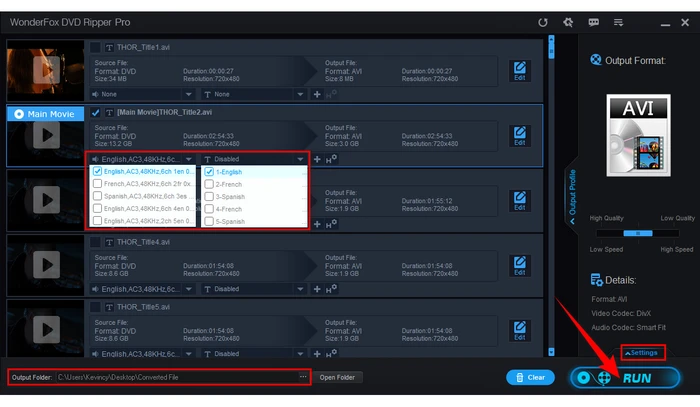Click the Output Folder path field
The width and height of the screenshot is (700, 407).
(x=177, y=377)
